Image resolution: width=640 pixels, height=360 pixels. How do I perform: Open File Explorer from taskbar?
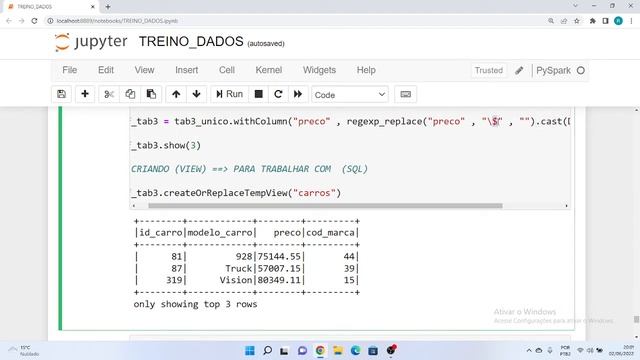tap(338, 351)
